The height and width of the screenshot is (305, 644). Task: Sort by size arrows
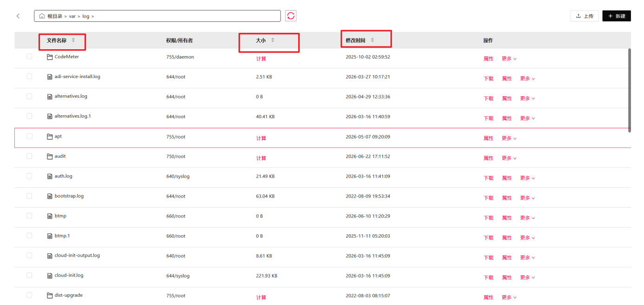tap(273, 40)
